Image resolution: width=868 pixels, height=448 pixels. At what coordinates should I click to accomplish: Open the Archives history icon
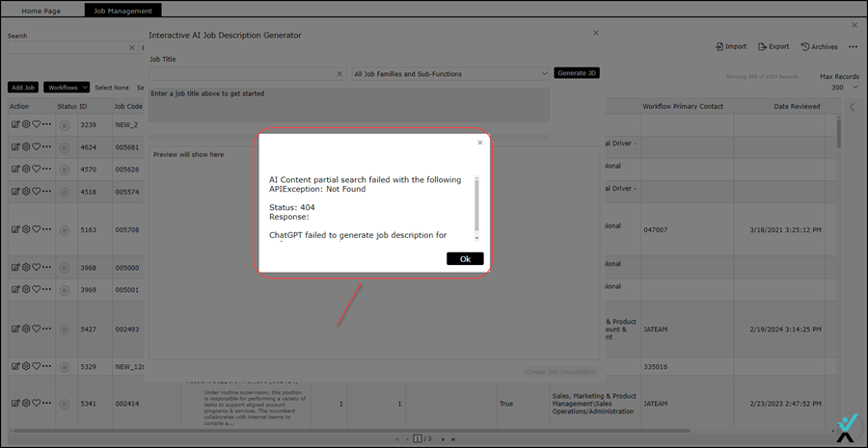pos(819,46)
